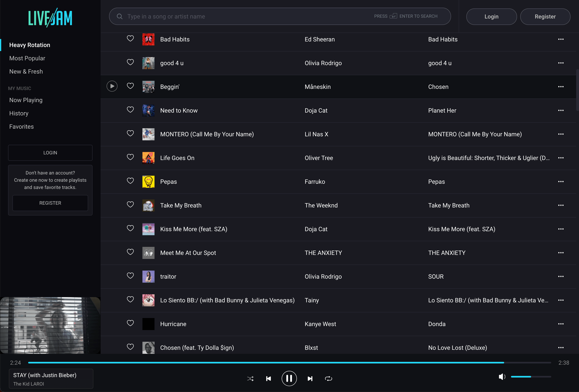Favorite Chosen feat. Ty Dolla $ign

tap(130, 347)
